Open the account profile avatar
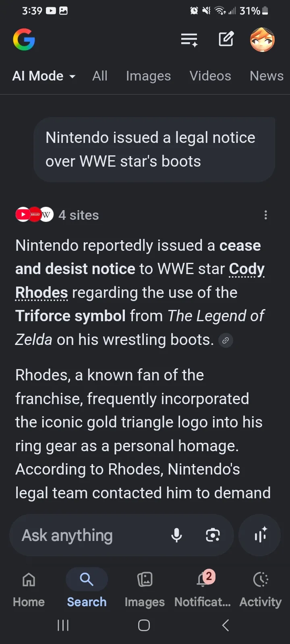This screenshot has width=290, height=644. pyautogui.click(x=262, y=40)
